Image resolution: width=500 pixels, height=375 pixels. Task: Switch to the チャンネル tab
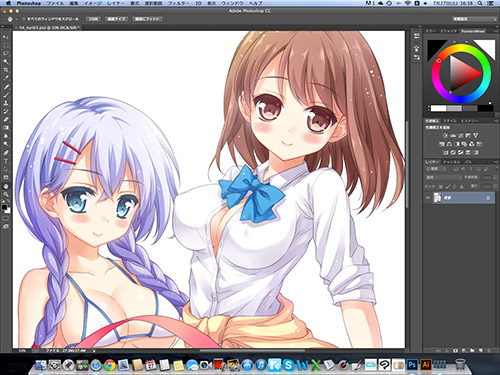452,162
